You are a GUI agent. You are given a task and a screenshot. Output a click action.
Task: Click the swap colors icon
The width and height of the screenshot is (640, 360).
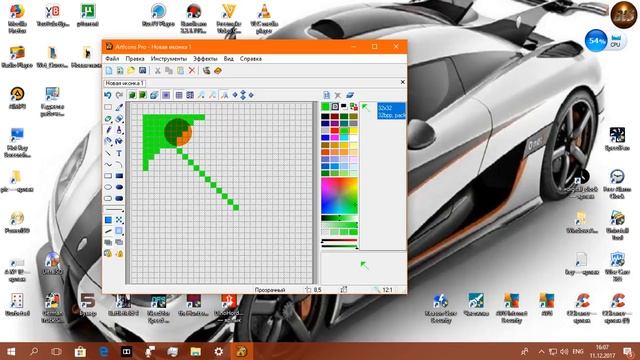353,107
